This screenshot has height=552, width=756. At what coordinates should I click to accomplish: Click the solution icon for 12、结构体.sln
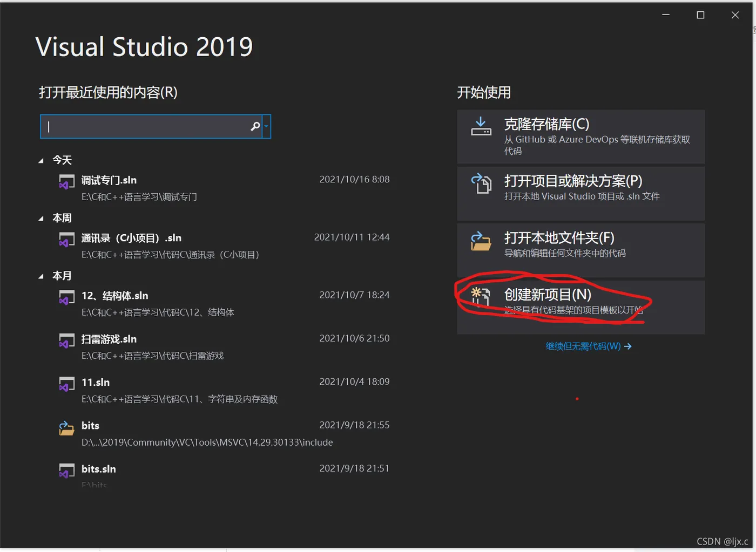[66, 297]
